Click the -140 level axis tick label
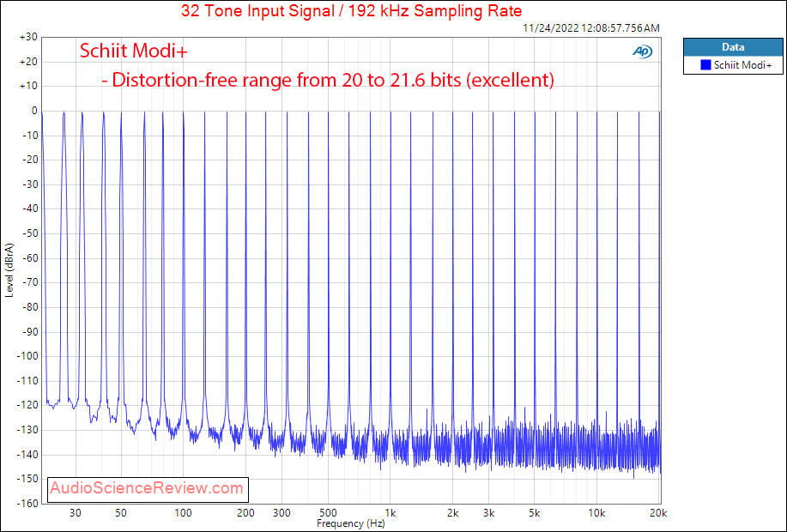This screenshot has width=787, height=532. click(27, 454)
